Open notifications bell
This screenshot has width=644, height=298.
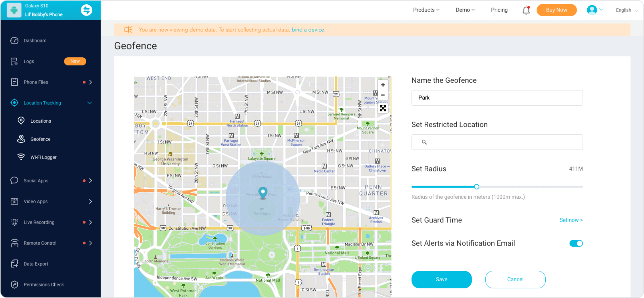click(x=526, y=10)
